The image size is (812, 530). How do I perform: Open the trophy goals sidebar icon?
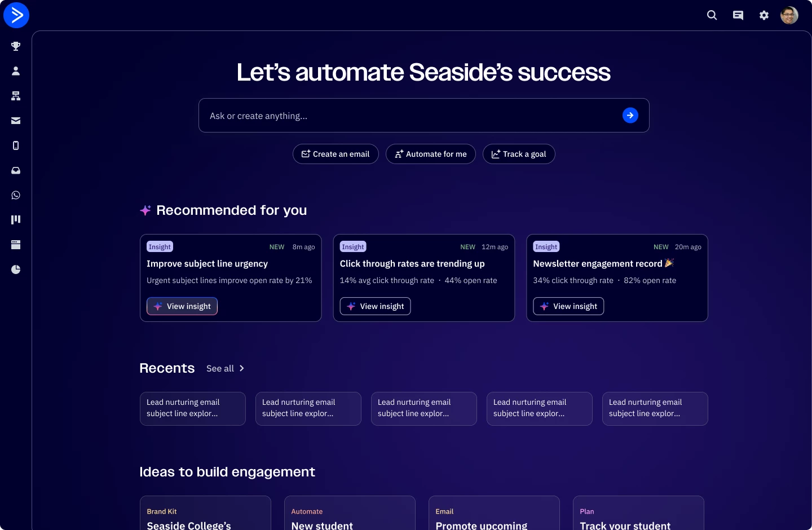tap(16, 46)
